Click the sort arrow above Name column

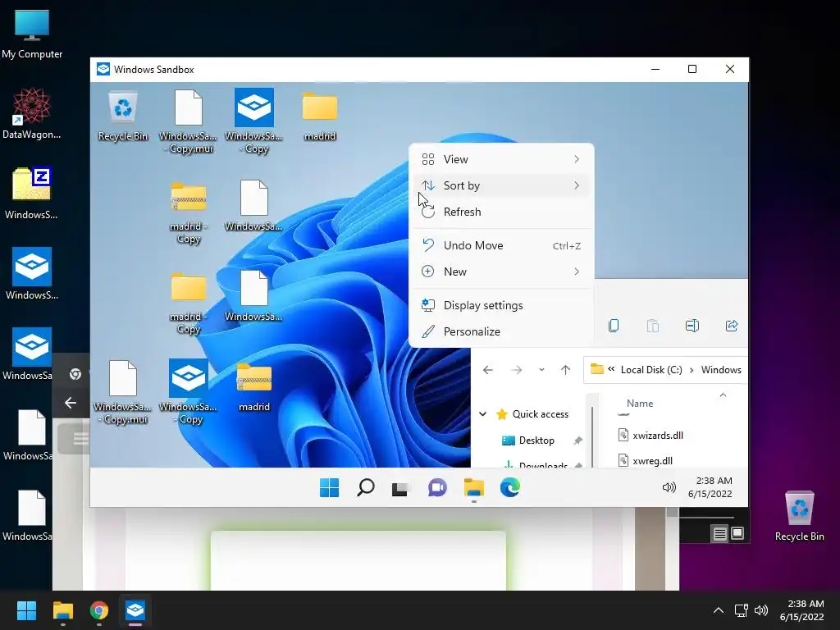[723, 395]
